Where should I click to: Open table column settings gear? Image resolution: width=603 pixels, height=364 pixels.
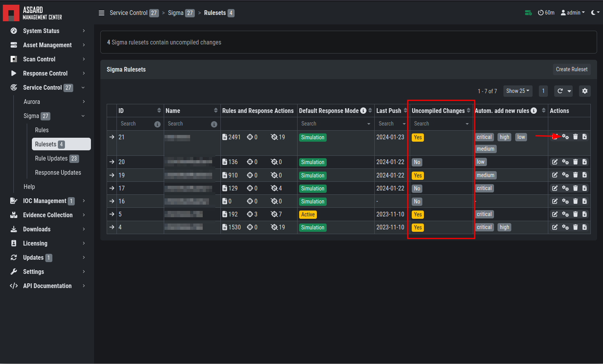tap(585, 91)
